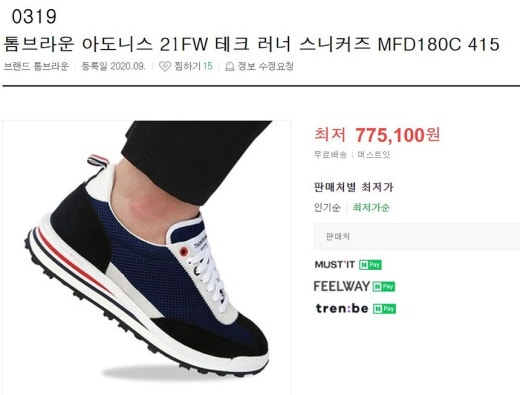Open the 톰브라운 brand link
This screenshot has height=395, width=520.
51,66
